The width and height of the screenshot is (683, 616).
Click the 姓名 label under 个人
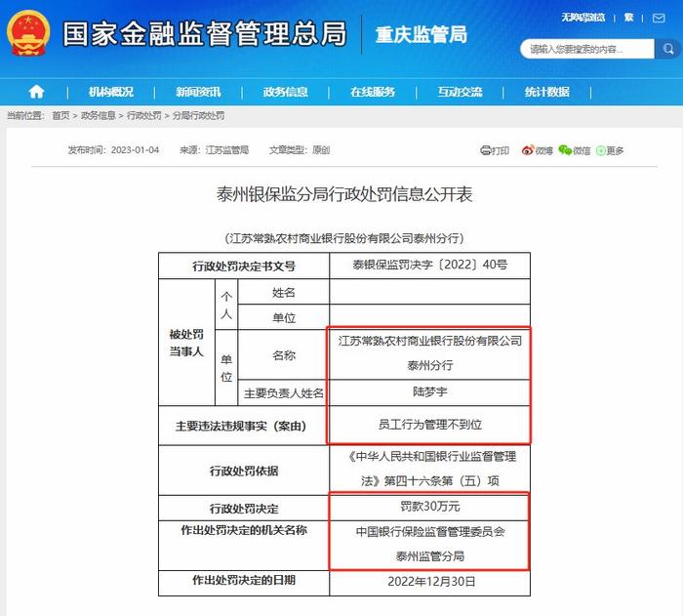point(284,293)
